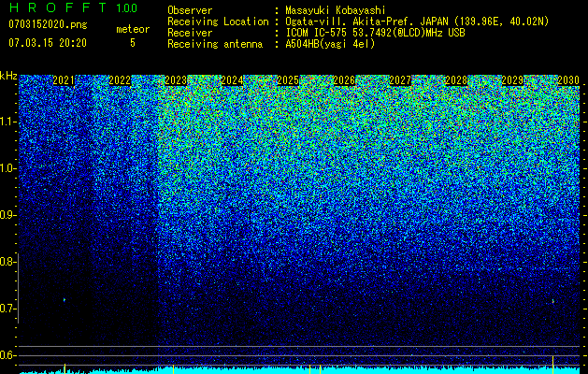This screenshot has height=374, width=588.
Task: Click the 0.7 kHz axis label
Action: (7, 309)
